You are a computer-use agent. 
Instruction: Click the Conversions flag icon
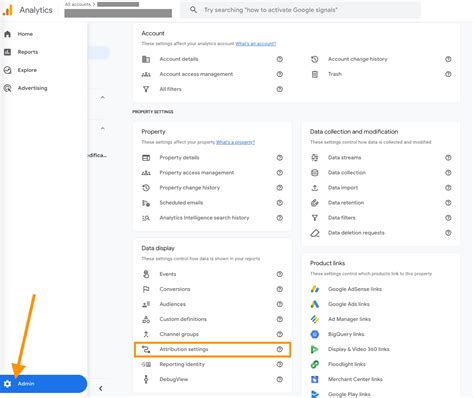pyautogui.click(x=146, y=289)
